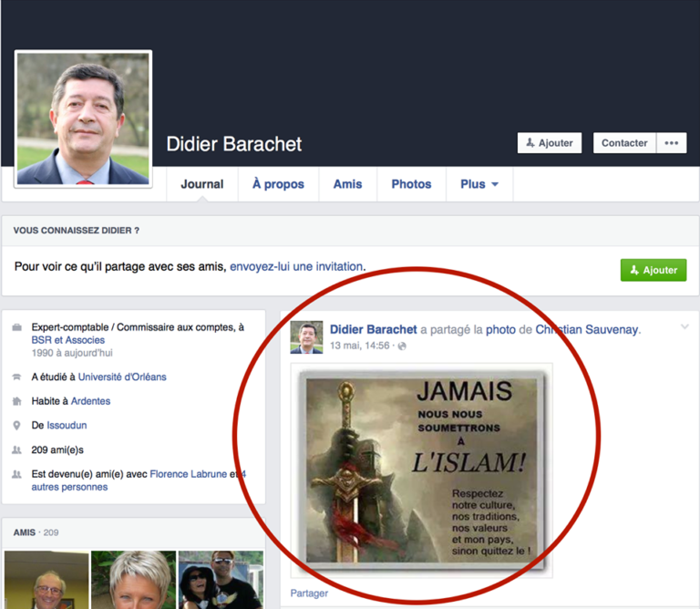The width and height of the screenshot is (700, 609).
Task: Click Didier Barachet name in the post
Action: coord(373,329)
